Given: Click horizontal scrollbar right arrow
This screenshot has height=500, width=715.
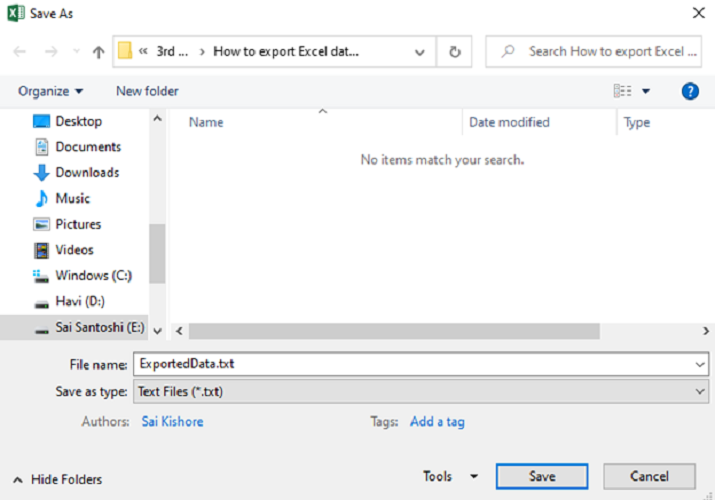Looking at the screenshot, I should point(705,331).
